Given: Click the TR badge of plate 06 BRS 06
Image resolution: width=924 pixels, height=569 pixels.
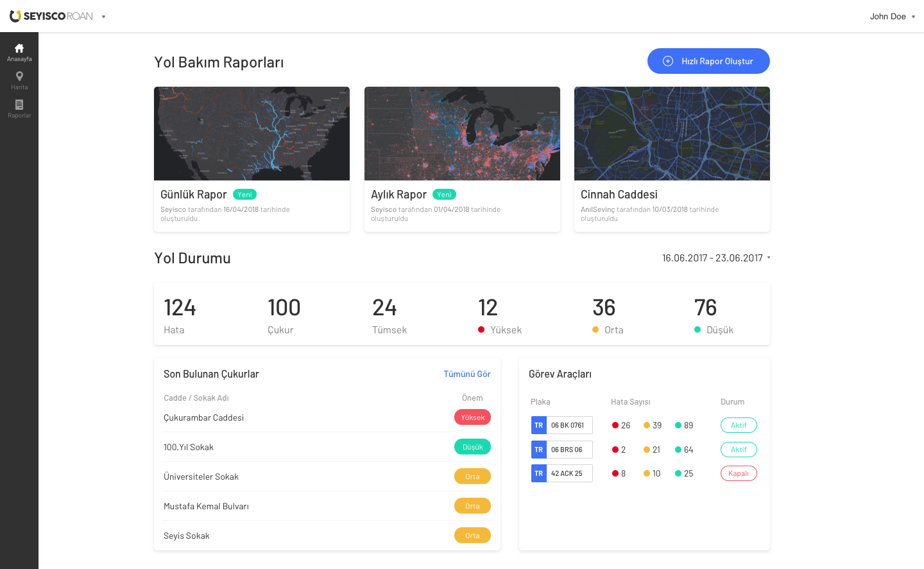Looking at the screenshot, I should click(539, 450).
